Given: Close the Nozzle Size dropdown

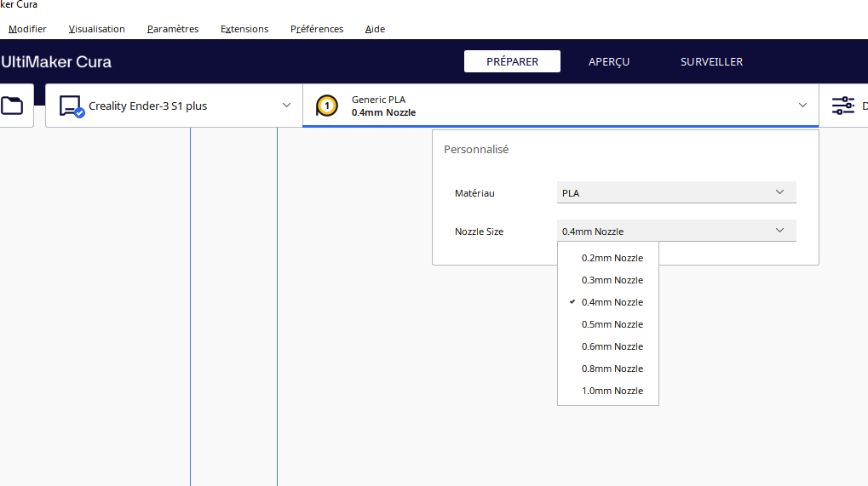Looking at the screenshot, I should pos(675,232).
